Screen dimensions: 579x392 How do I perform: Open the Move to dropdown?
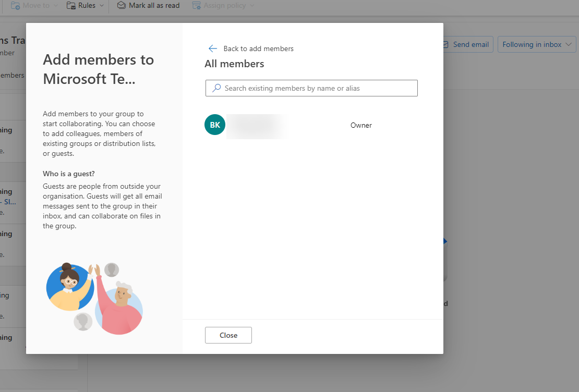pos(34,6)
